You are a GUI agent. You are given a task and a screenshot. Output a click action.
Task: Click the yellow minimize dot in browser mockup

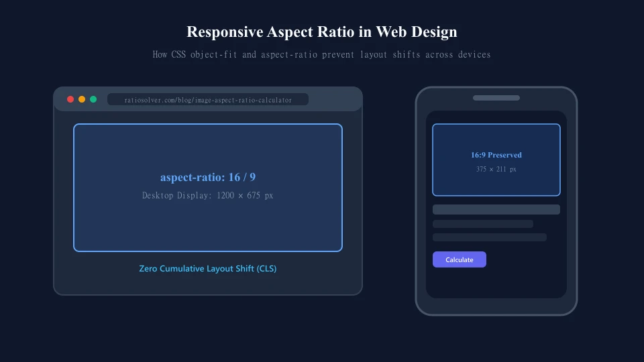click(x=82, y=99)
